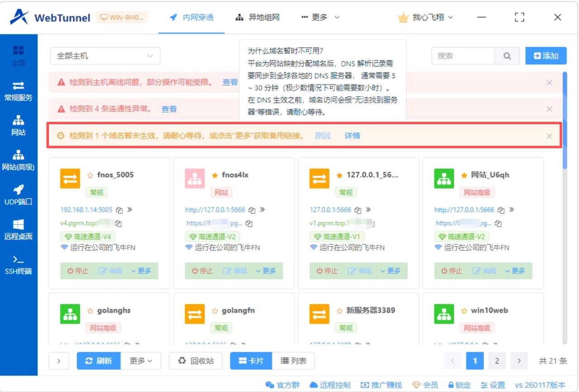Open 详情 in the domain warning banner
Viewport: 579px width, 392px height.
tap(352, 136)
